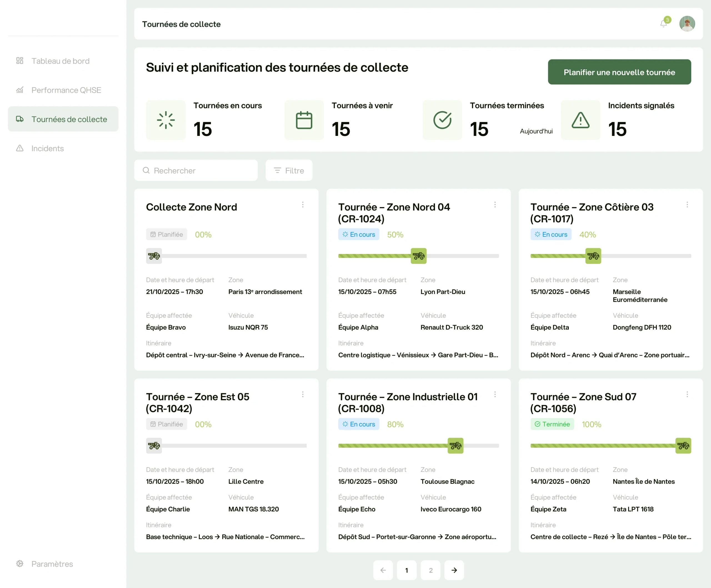Open Performance QHSE page

(x=63, y=90)
